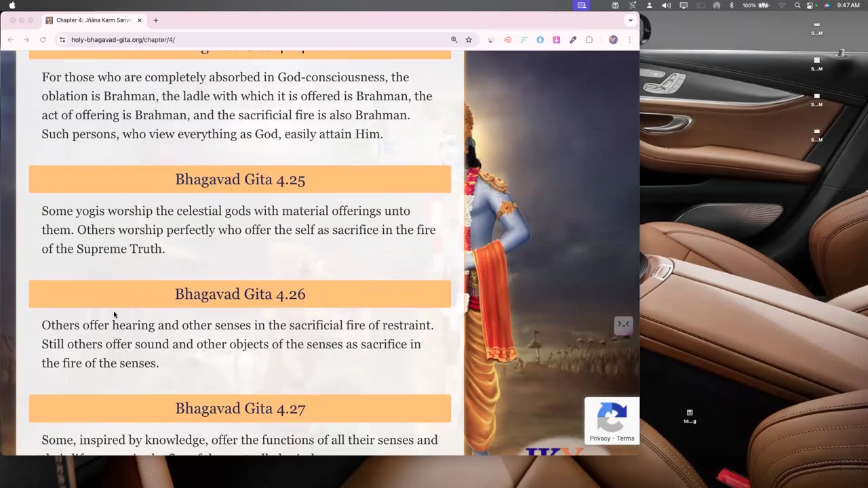Click the reCAPTCHA Privacy link
The height and width of the screenshot is (488, 868).
pos(600,439)
